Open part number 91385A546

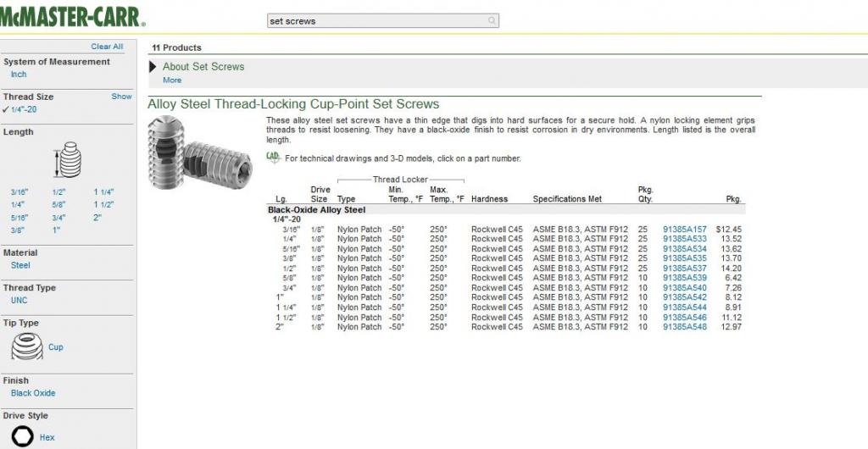685,318
